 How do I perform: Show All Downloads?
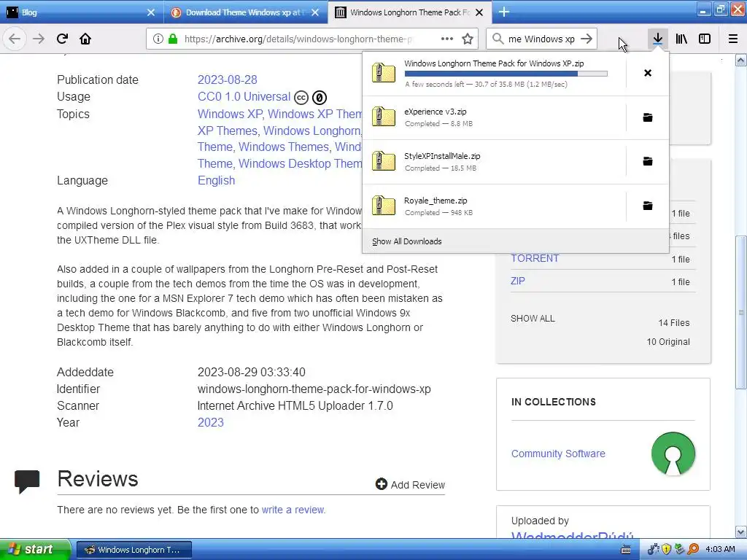pos(407,241)
